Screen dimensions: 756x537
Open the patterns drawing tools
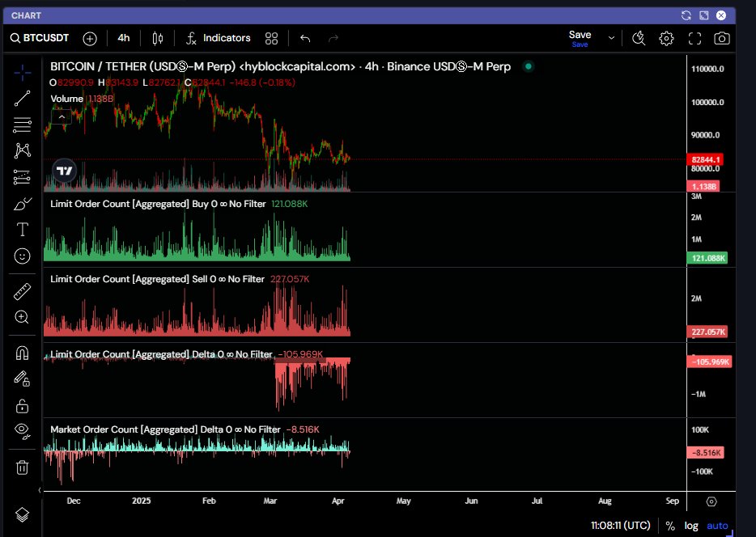click(x=22, y=150)
